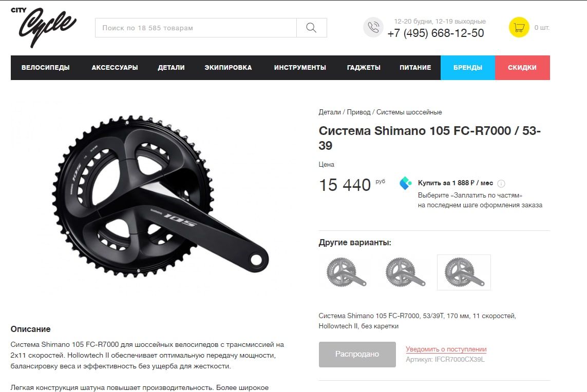Click the Системы шоссейные breadcrumb link
This screenshot has height=392, width=587.
(x=409, y=112)
